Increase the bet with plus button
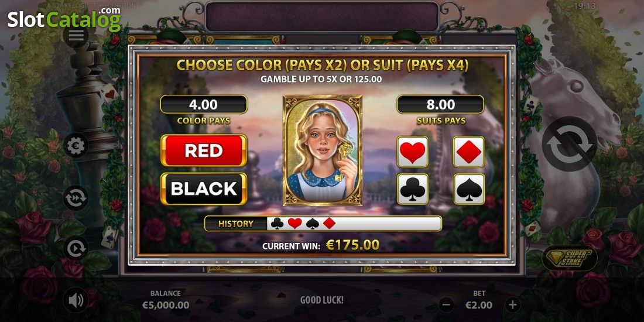Viewport: 644px width, 322px height. (x=512, y=305)
